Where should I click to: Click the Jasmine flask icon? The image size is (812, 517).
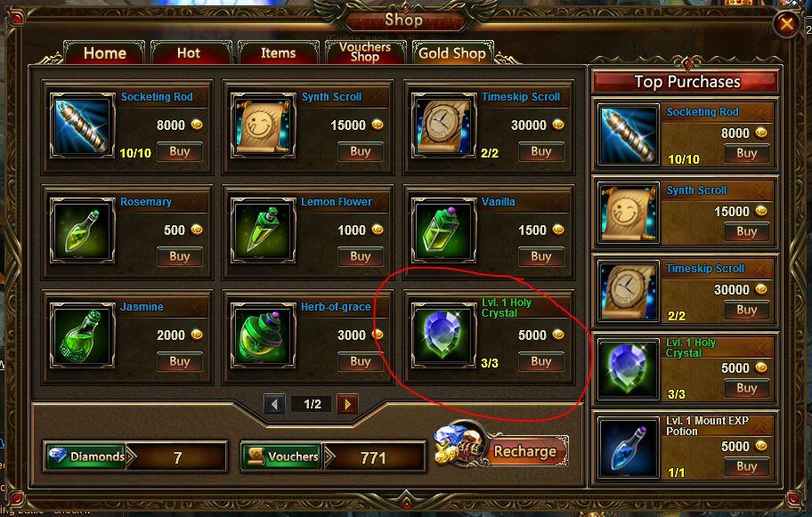(x=82, y=335)
